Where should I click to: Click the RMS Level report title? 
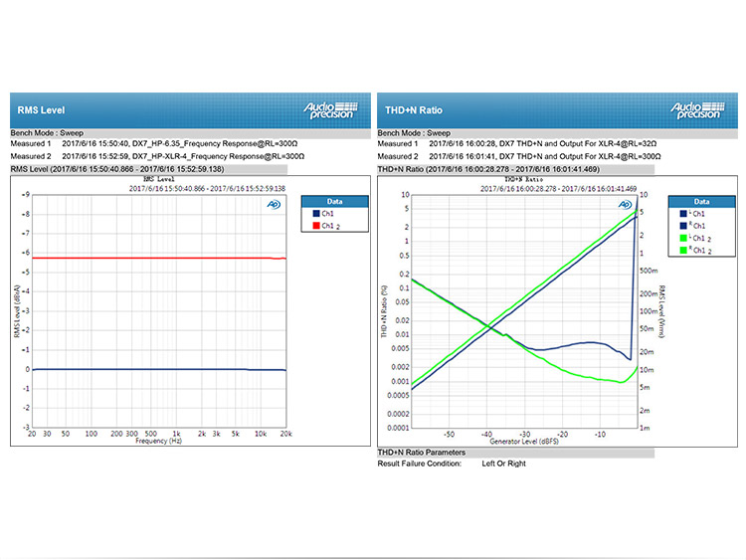pyautogui.click(x=41, y=110)
